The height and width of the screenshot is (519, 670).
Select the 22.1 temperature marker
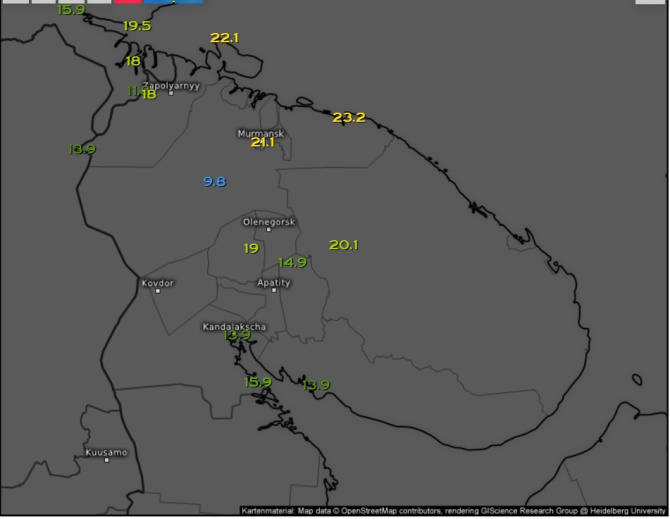(225, 38)
